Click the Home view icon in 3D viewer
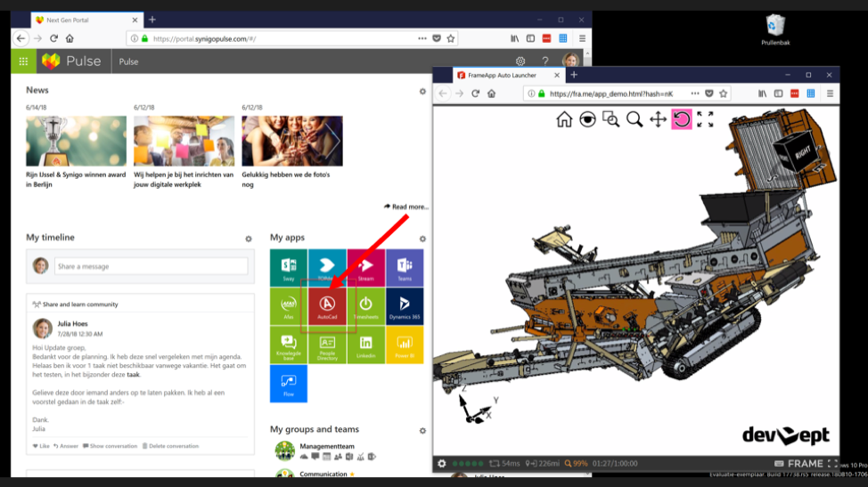Image resolution: width=868 pixels, height=487 pixels. (x=564, y=119)
